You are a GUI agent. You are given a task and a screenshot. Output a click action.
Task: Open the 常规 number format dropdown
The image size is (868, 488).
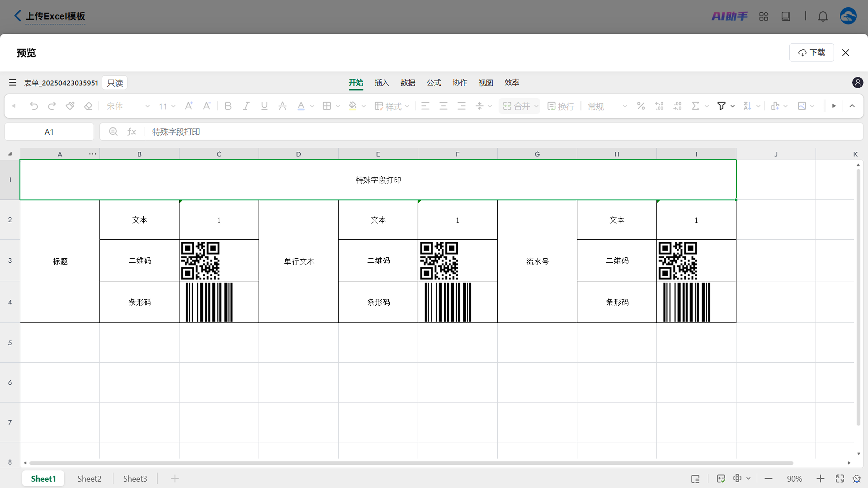tap(624, 106)
